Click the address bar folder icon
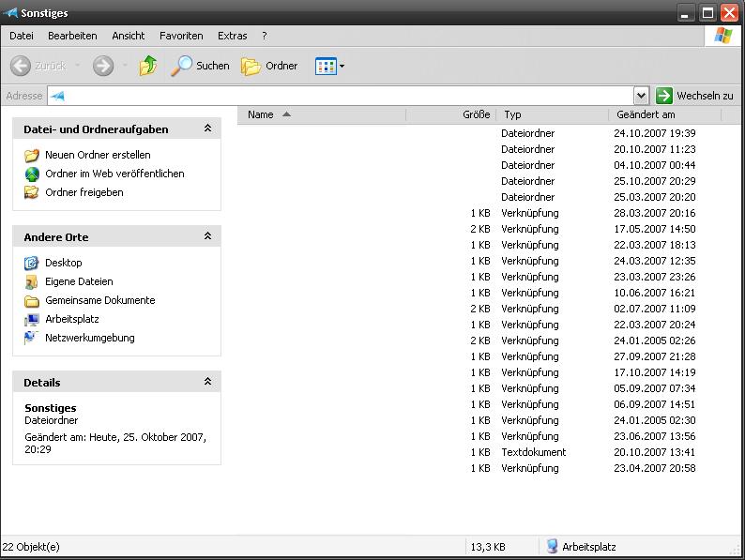This screenshot has height=560, width=745. pos(58,96)
